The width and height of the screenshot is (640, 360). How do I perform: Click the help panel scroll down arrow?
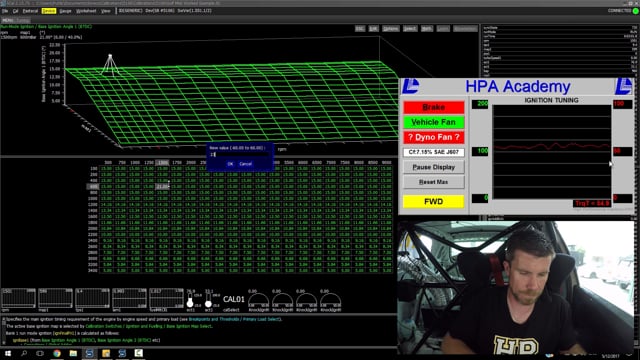4,343
